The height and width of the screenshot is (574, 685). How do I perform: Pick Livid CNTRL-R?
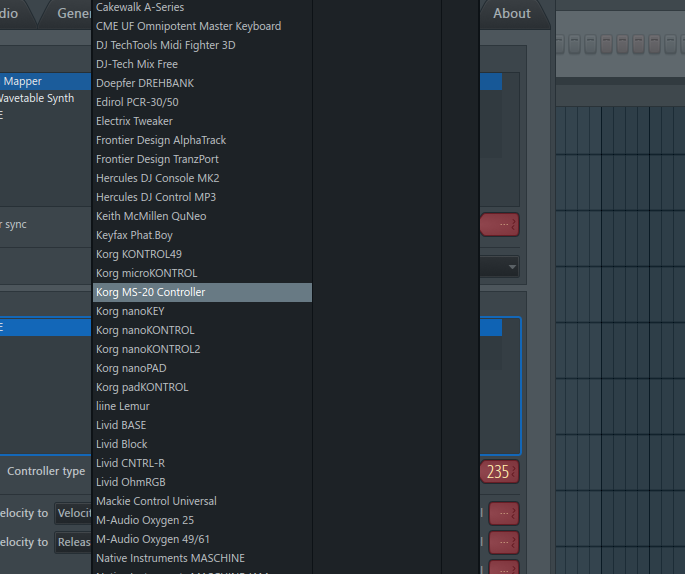(202, 463)
